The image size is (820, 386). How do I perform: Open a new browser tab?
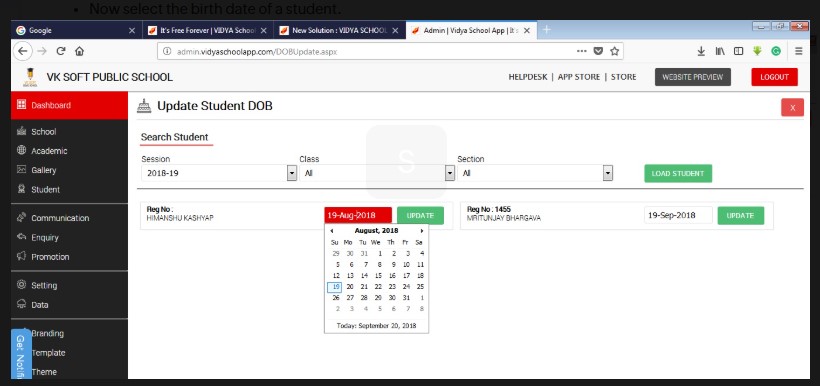point(546,30)
